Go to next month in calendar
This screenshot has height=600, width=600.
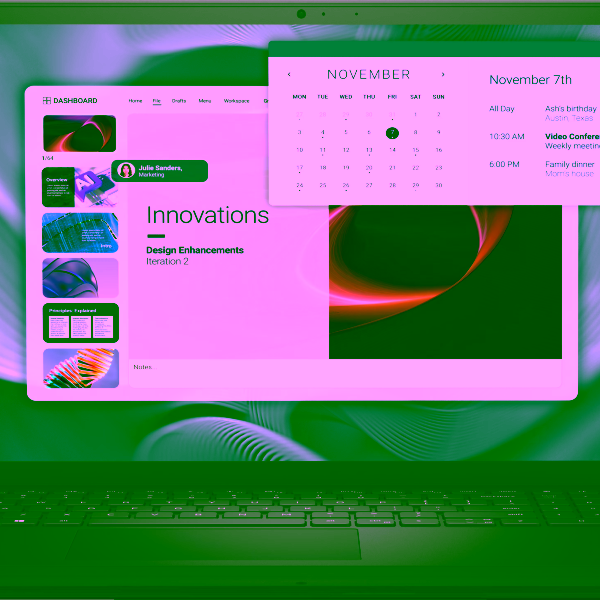[x=443, y=74]
